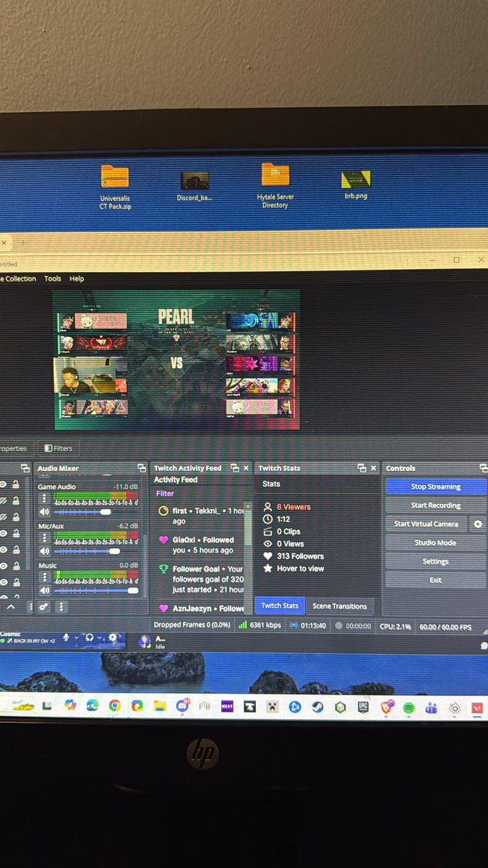Open Spotify from the taskbar

coord(408,707)
